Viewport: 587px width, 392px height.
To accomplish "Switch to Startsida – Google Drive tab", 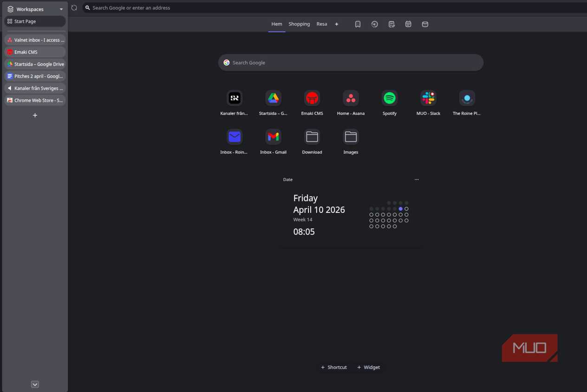I will point(35,64).
